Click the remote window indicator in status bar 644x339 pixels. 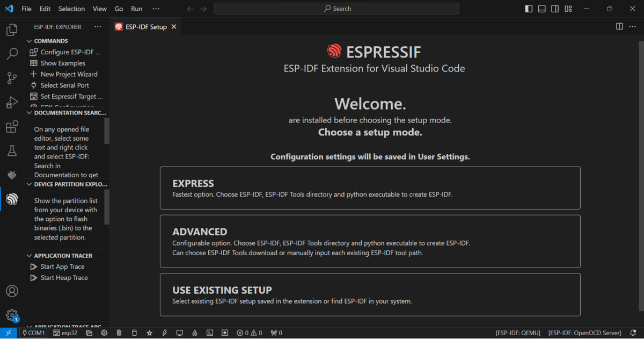(9, 333)
